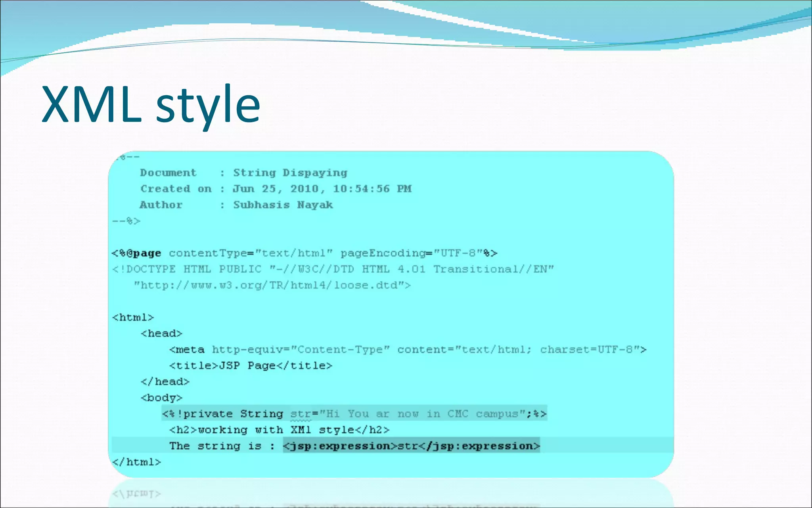Click "The string is :" text
This screenshot has height=508, width=812.
[222, 446]
